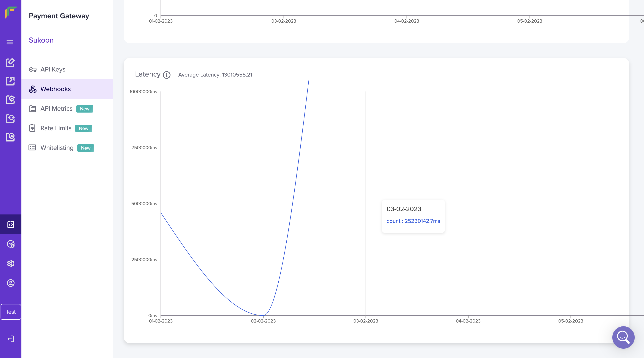Click the settings gear icon
The image size is (644, 358).
[x=10, y=263]
